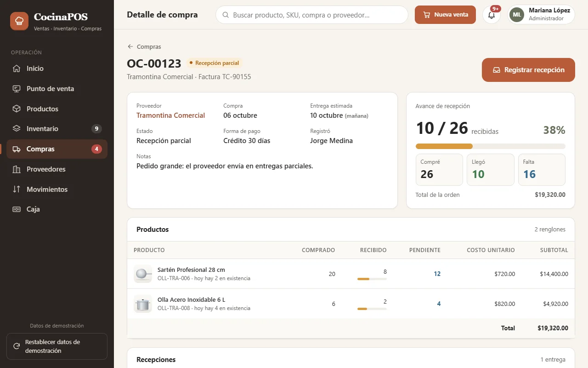This screenshot has height=368, width=588.
Task: Focus the product search field
Action: (x=312, y=15)
